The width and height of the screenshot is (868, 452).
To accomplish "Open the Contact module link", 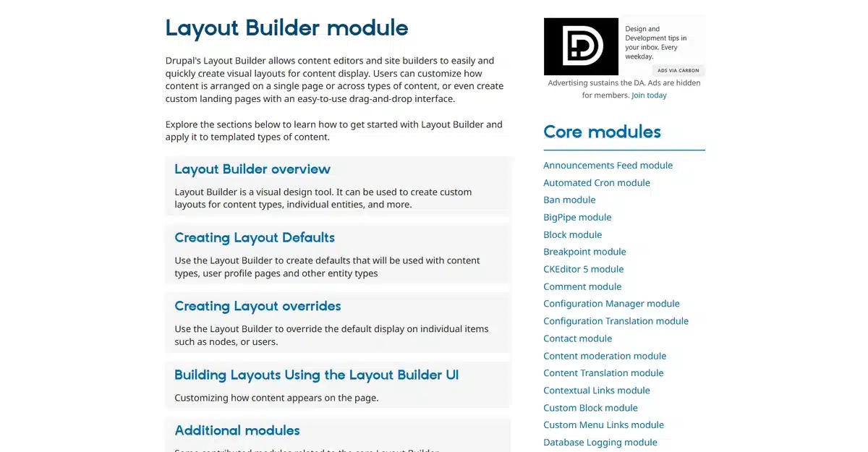I will [x=577, y=338].
